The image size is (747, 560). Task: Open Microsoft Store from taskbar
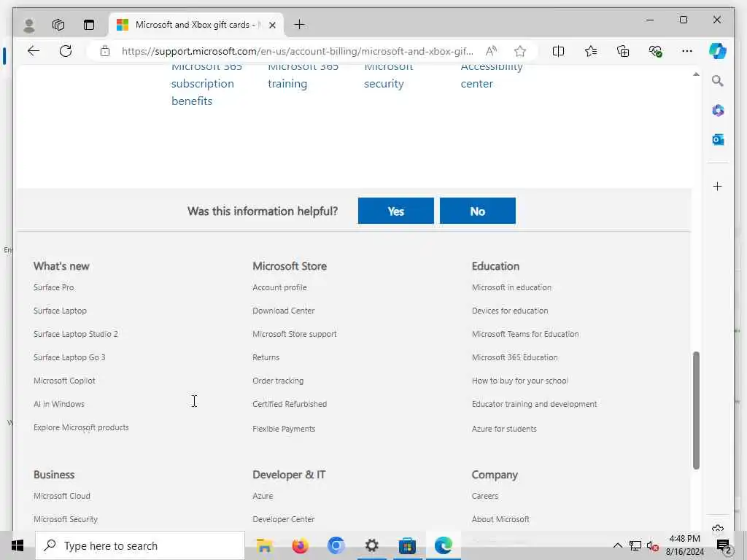click(x=407, y=545)
